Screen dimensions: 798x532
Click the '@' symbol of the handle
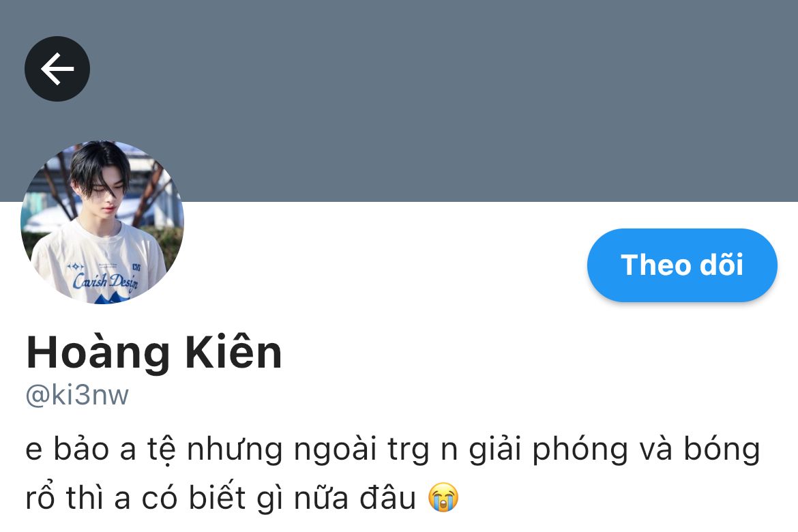37,396
